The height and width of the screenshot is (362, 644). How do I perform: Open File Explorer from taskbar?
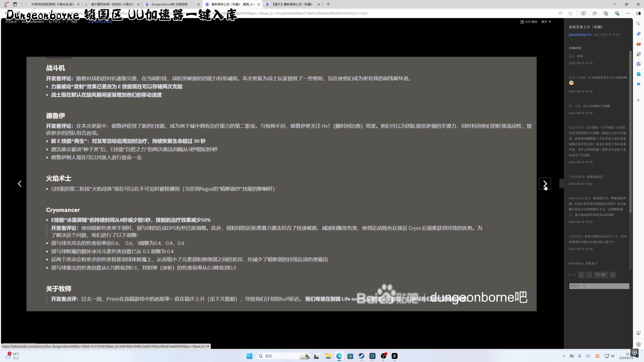[328, 356]
